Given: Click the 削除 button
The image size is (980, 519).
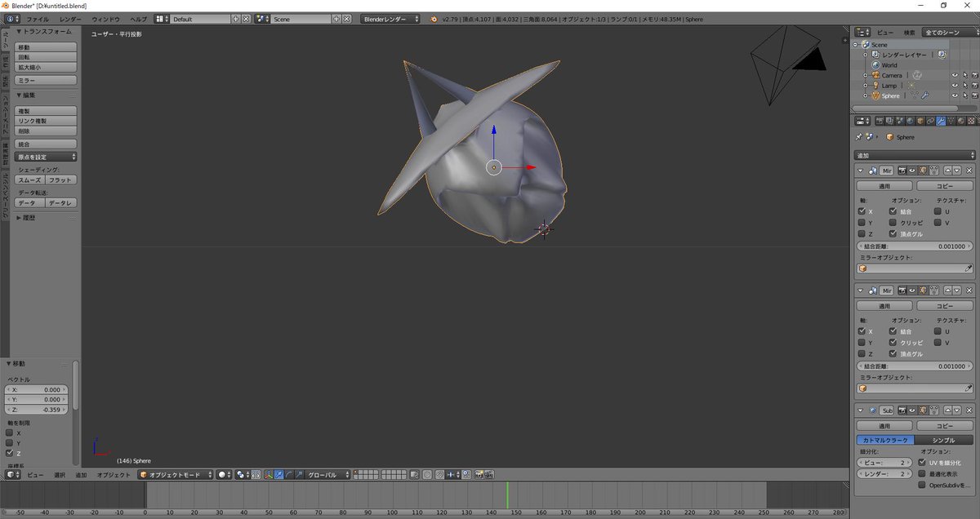Looking at the screenshot, I should pyautogui.click(x=47, y=131).
